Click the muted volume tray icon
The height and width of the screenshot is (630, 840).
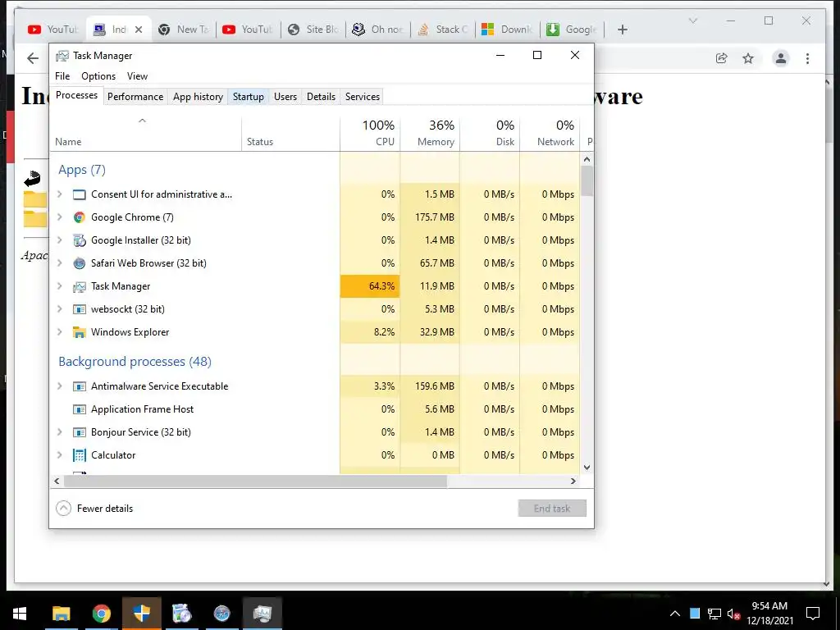733,614
